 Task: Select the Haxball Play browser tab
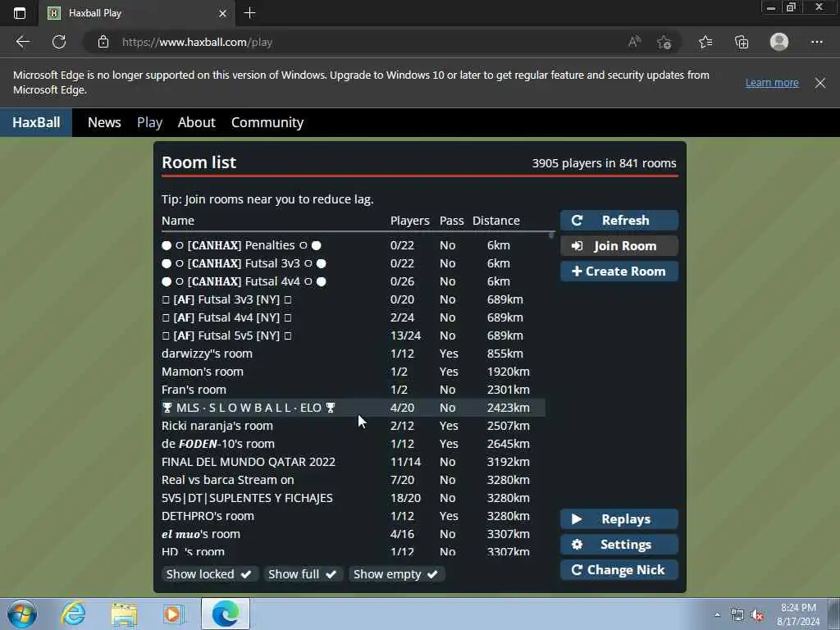tap(137, 13)
